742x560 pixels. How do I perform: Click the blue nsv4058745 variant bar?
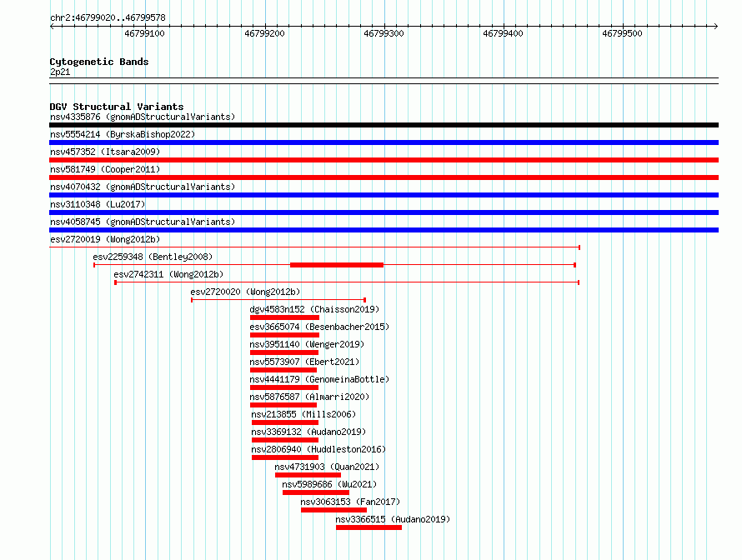point(384,230)
